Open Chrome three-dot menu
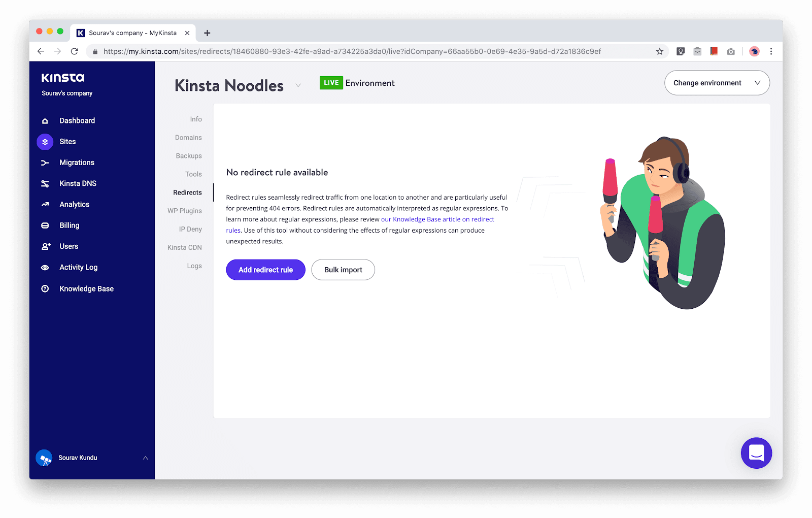Screen dimensions: 812x518 click(771, 51)
